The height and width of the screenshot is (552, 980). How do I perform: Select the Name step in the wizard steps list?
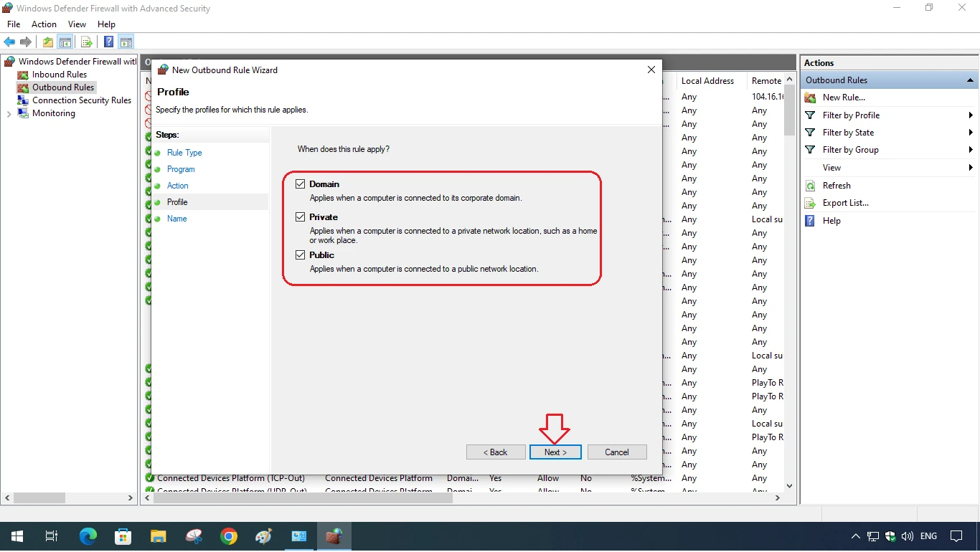pos(176,219)
